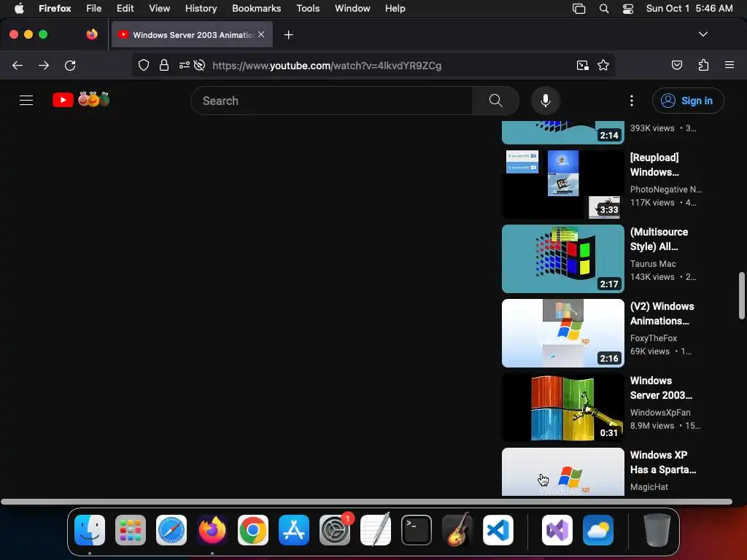
Task: Open the View menu
Action: (159, 9)
